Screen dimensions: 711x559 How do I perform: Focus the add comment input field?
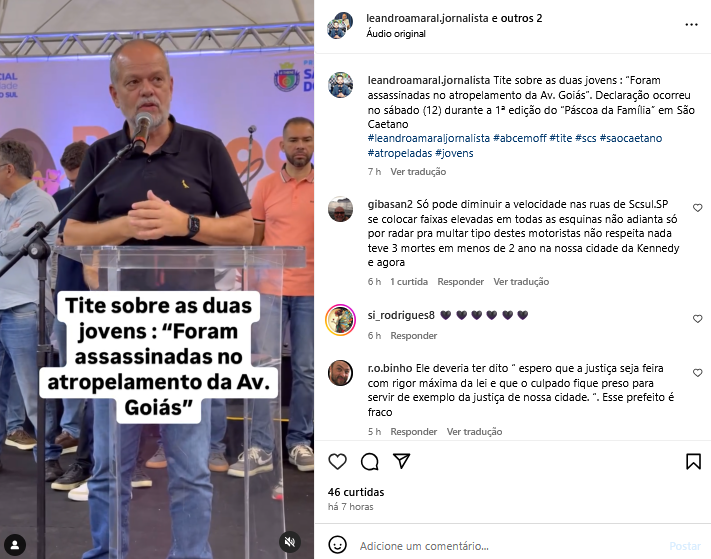[508, 546]
